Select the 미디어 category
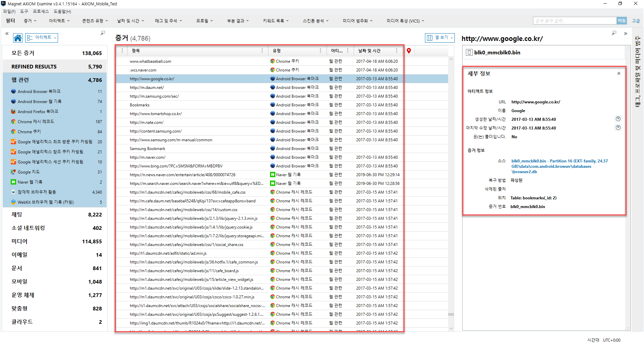 click(x=55, y=241)
